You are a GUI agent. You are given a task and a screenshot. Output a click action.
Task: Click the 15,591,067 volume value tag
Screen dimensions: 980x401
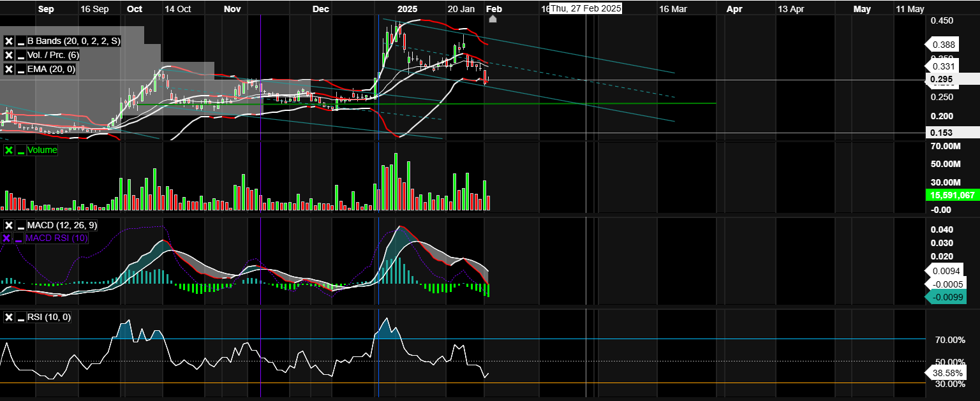pos(952,196)
